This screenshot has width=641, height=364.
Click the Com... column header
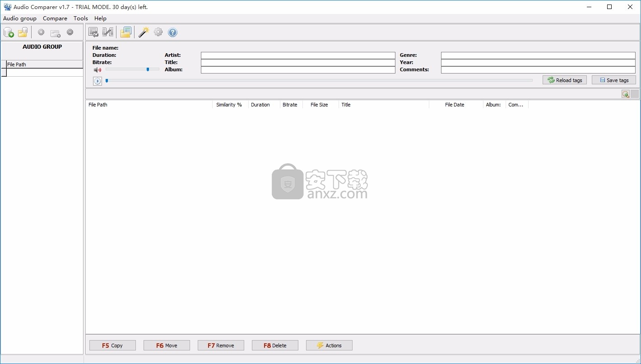coord(517,105)
